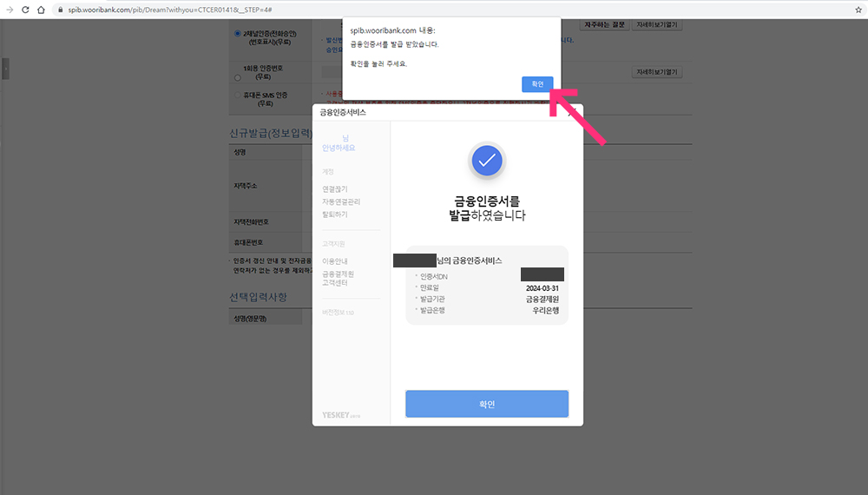
Task: Click the 자택전화번호 row label
Action: (251, 222)
